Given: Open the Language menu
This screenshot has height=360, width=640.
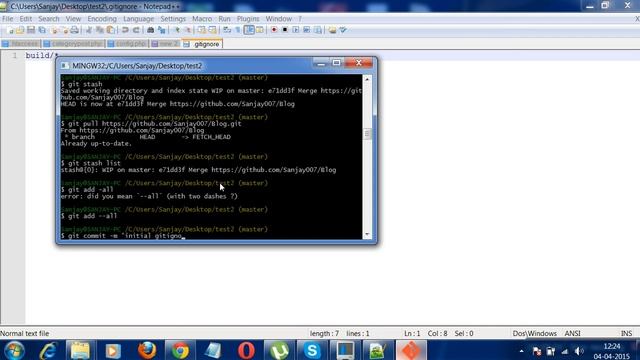Looking at the screenshot, I should [138, 19].
